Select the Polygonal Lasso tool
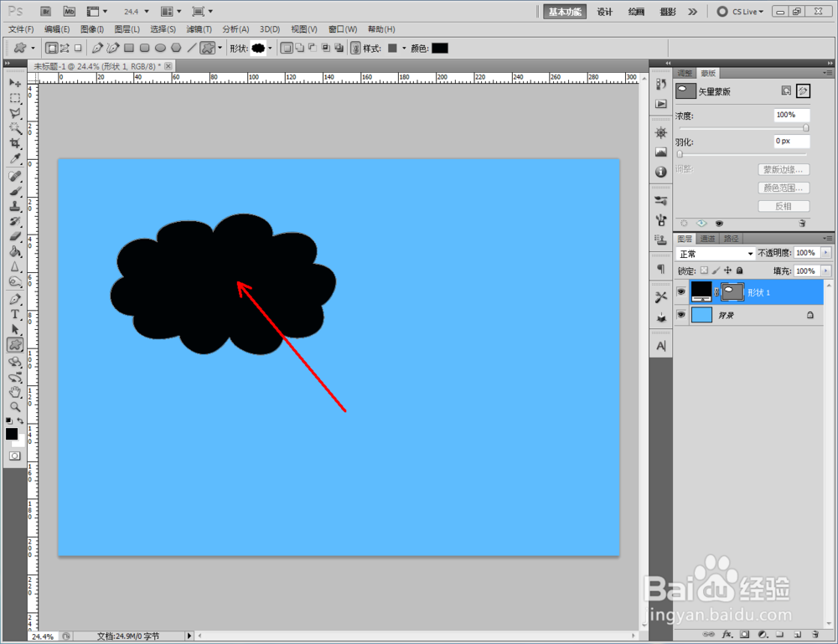 pyautogui.click(x=15, y=113)
